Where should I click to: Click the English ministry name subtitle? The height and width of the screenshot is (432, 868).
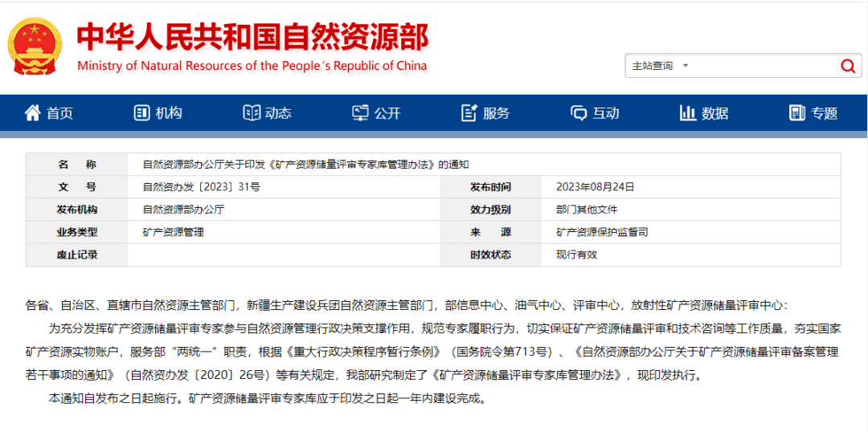point(252,66)
